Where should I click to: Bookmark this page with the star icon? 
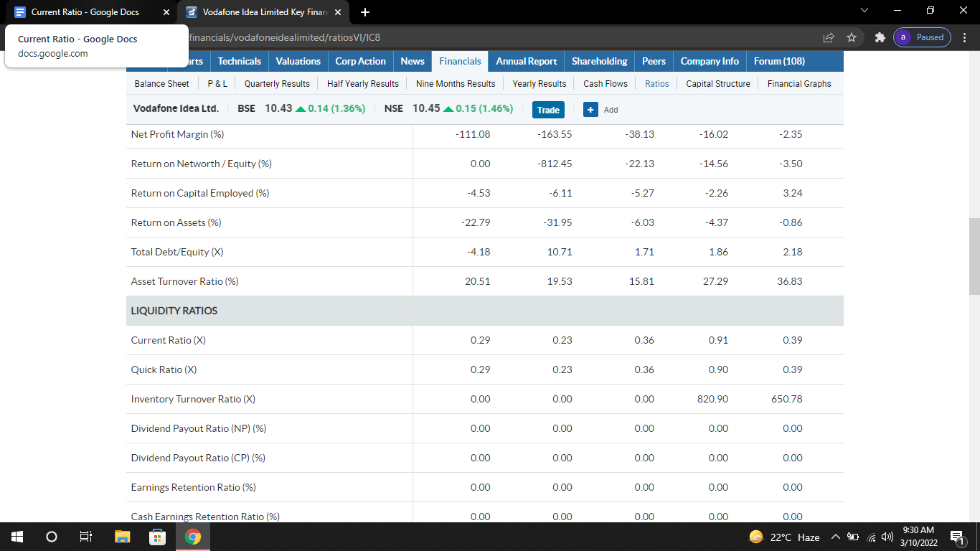852,37
